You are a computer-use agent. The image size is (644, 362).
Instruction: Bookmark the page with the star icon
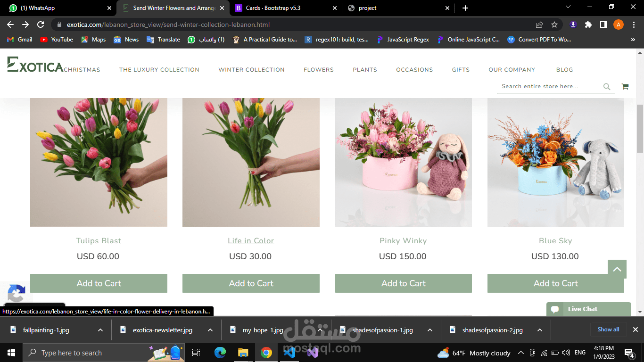[x=554, y=24]
